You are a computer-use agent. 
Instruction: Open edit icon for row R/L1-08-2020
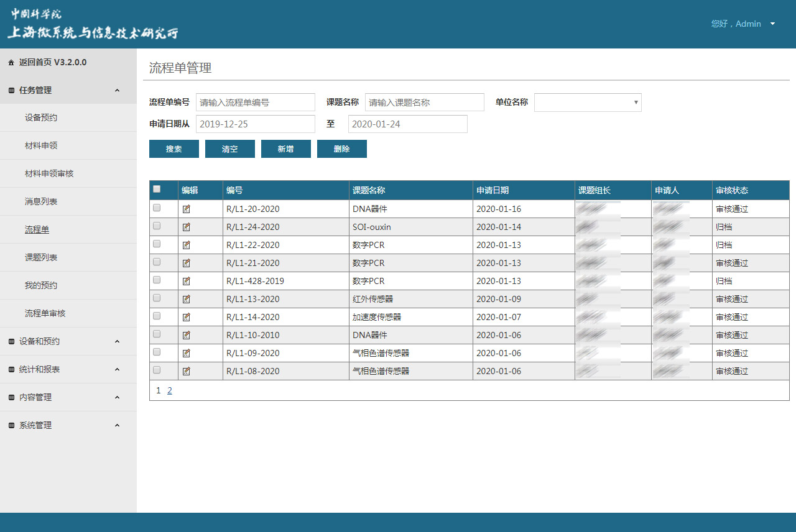(187, 372)
